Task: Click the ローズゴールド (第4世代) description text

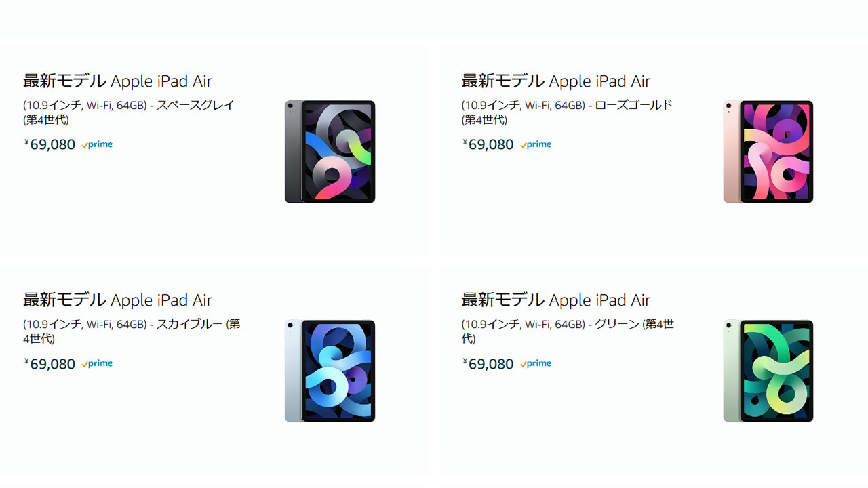Action: pos(567,113)
